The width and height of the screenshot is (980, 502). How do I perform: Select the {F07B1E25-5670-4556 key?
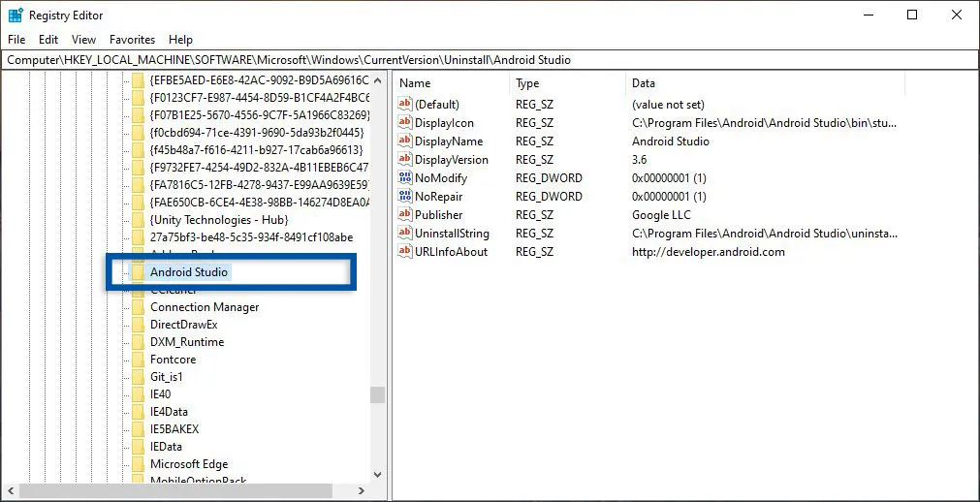coord(260,115)
